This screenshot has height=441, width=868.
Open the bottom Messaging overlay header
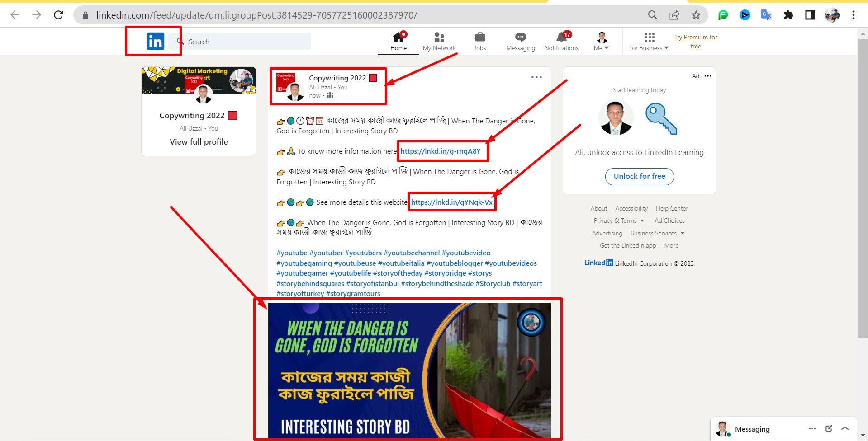tap(784, 429)
